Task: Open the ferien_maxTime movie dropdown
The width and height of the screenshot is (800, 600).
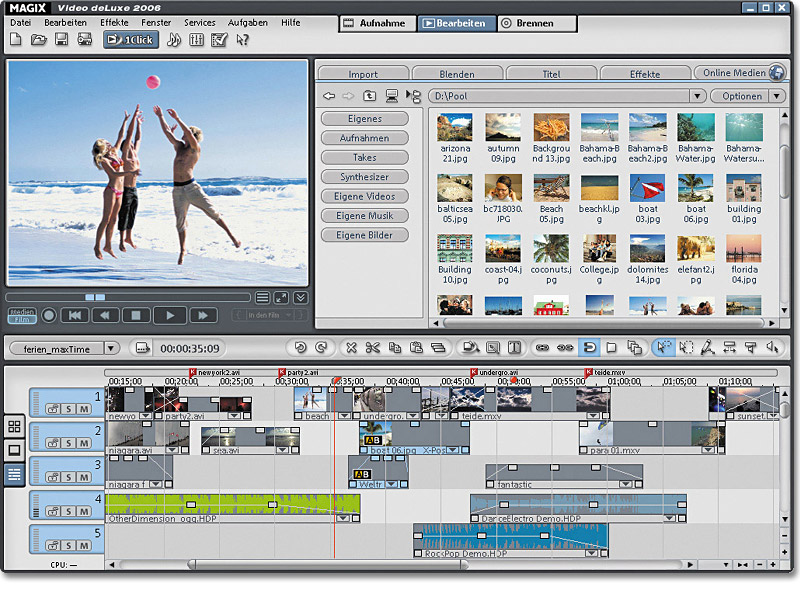Action: pyautogui.click(x=111, y=348)
